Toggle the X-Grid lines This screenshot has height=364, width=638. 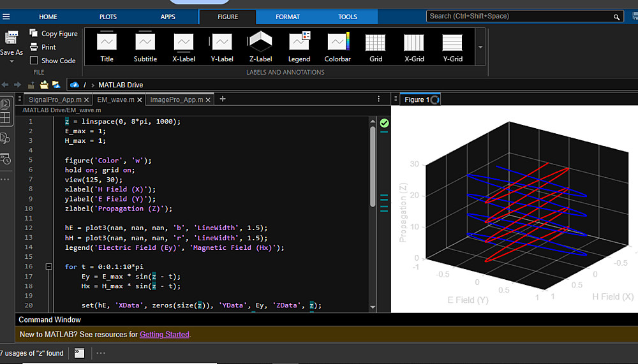coord(414,47)
